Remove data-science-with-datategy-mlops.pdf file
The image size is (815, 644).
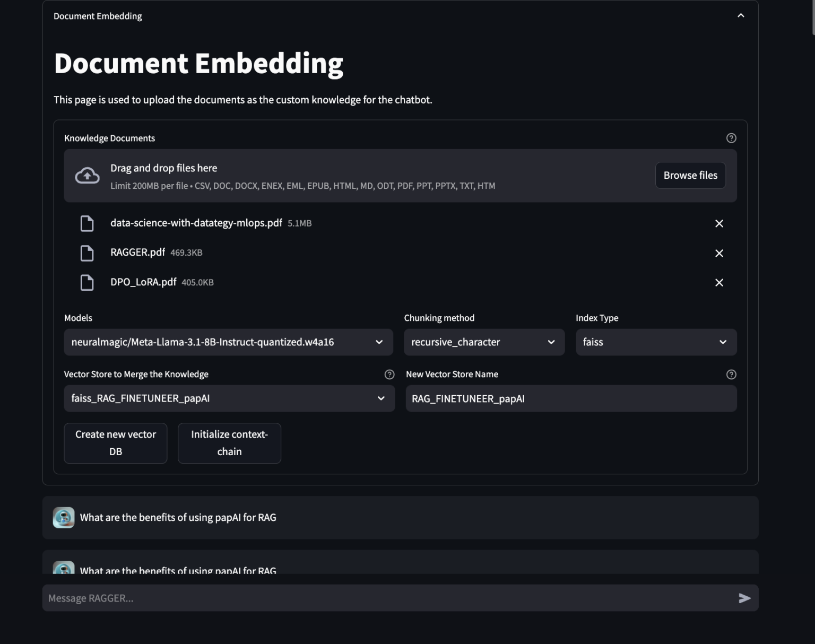pyautogui.click(x=719, y=223)
